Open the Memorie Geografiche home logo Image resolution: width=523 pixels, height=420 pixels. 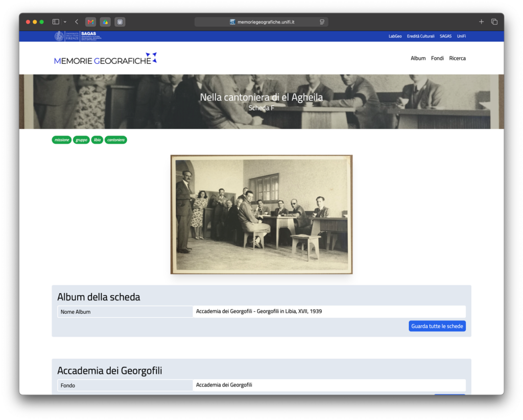coord(105,59)
